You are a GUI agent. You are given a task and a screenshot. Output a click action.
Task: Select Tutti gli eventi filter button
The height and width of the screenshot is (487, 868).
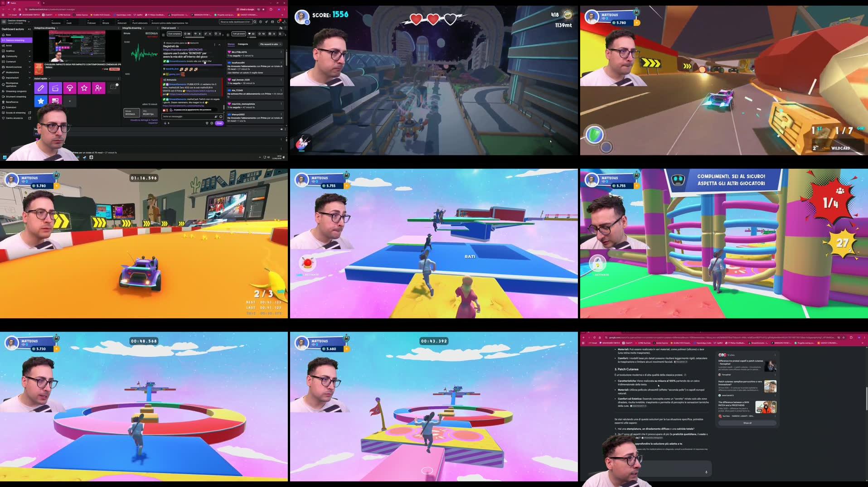[238, 34]
